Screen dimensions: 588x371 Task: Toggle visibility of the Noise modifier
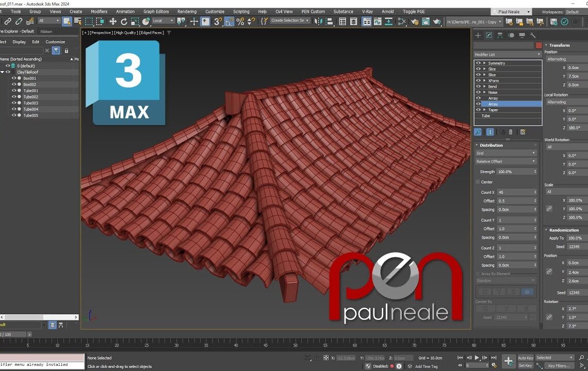[478, 92]
